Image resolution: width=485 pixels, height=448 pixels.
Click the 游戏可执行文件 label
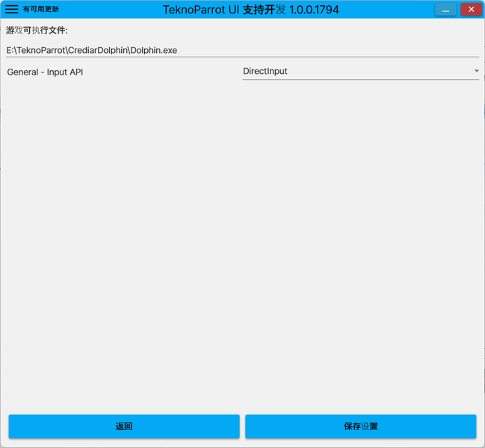[x=37, y=31]
